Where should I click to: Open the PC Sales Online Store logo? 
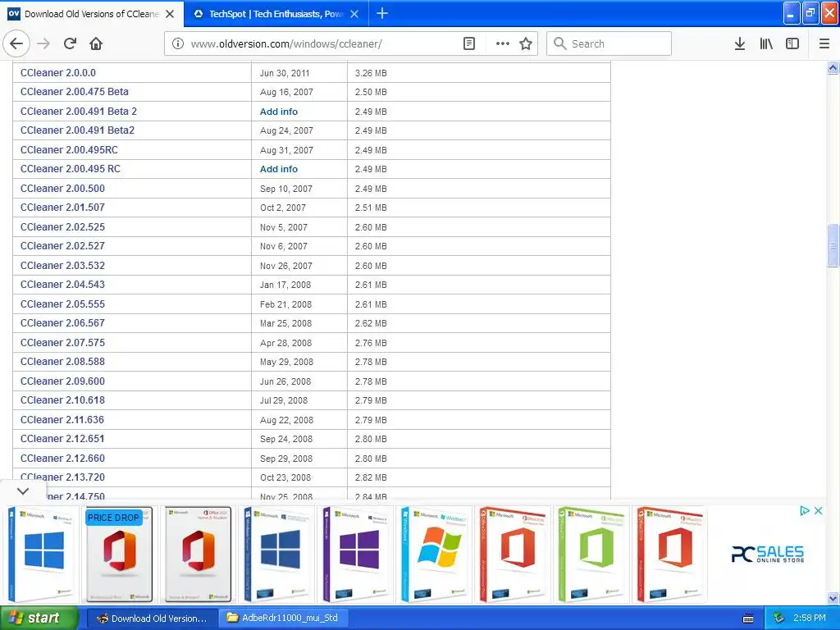768,554
